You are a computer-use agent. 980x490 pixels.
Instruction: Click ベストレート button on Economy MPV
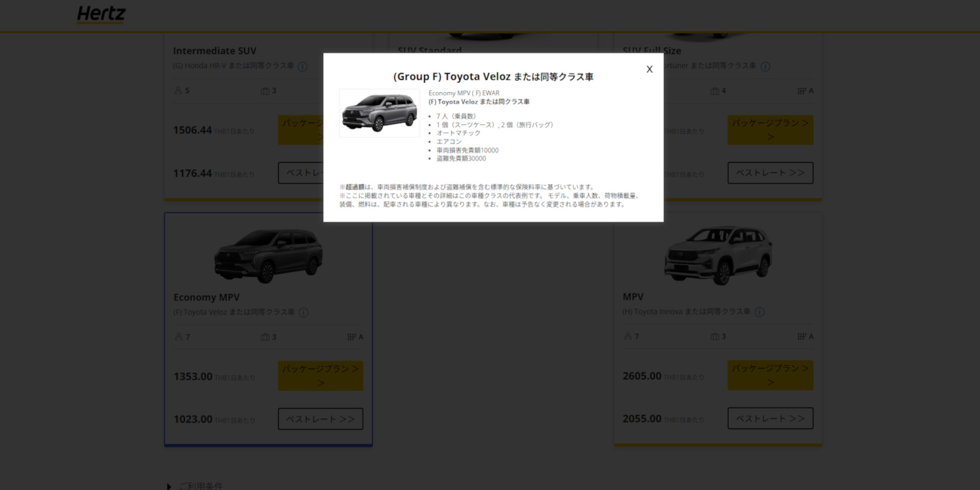[320, 418]
